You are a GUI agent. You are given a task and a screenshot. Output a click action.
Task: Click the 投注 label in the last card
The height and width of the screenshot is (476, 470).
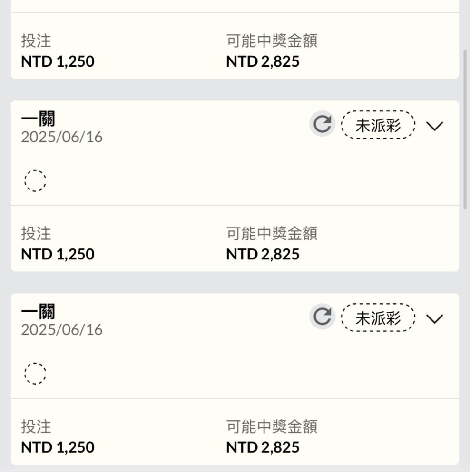(36, 426)
